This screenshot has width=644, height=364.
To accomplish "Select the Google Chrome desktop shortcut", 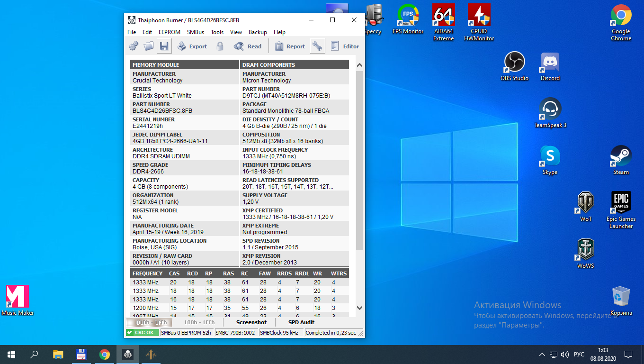I will (621, 23).
